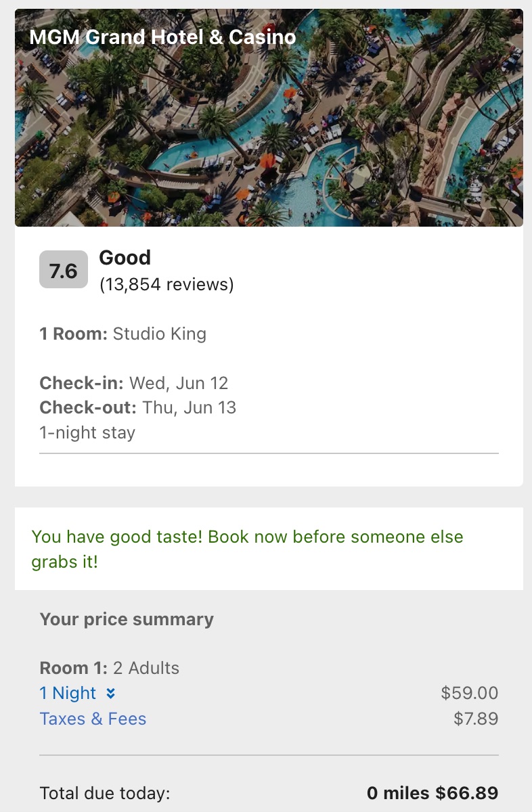Click the Studio King room type text
This screenshot has height=812, width=532.
pos(160,334)
